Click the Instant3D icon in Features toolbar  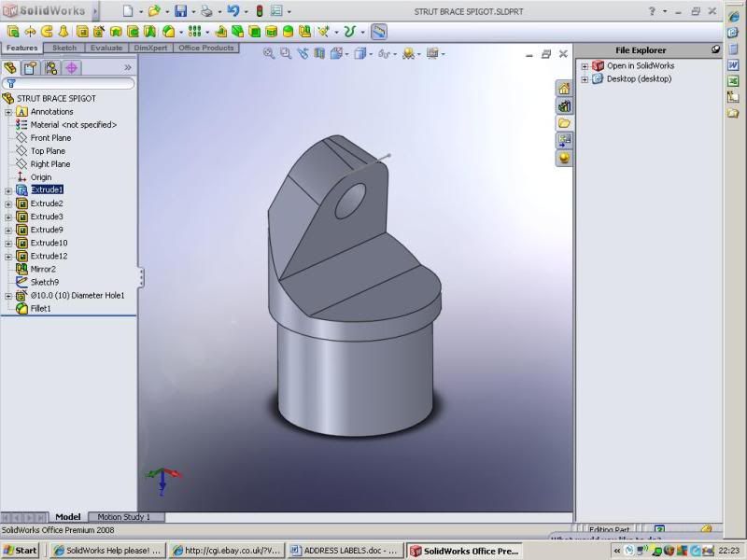(379, 32)
